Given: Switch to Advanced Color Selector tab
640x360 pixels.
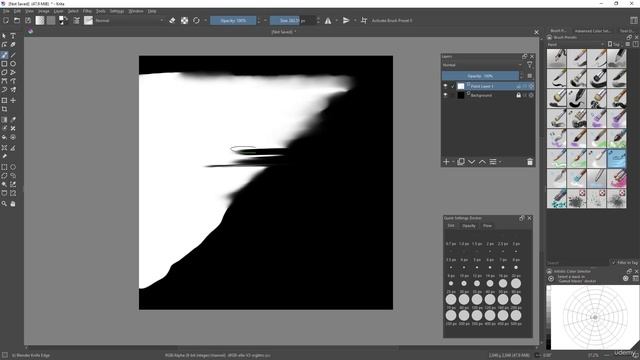Looking at the screenshot, I should tap(593, 31).
